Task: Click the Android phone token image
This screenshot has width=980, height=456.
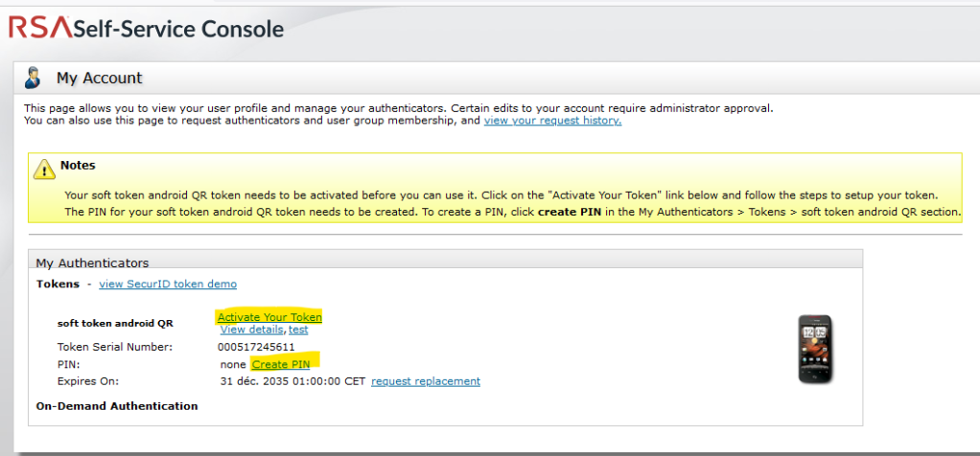Action: point(815,350)
